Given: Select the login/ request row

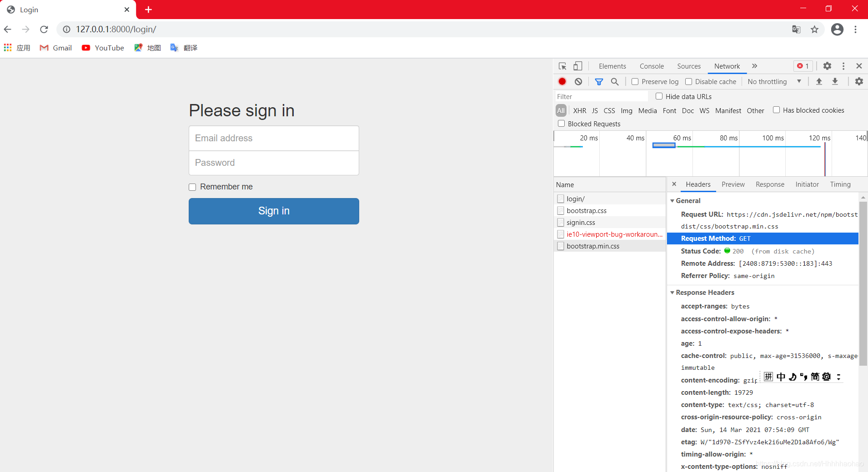Looking at the screenshot, I should coord(610,199).
